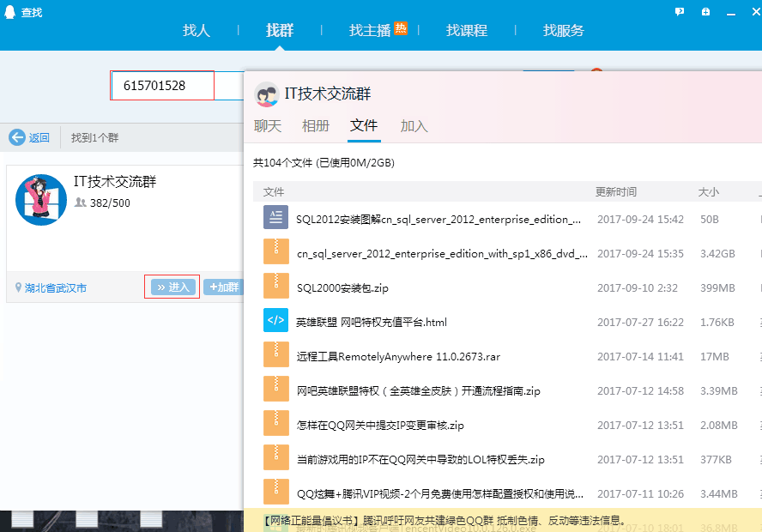Click the date 2017-07-27 16:22
762x532 pixels.
pyautogui.click(x=640, y=322)
